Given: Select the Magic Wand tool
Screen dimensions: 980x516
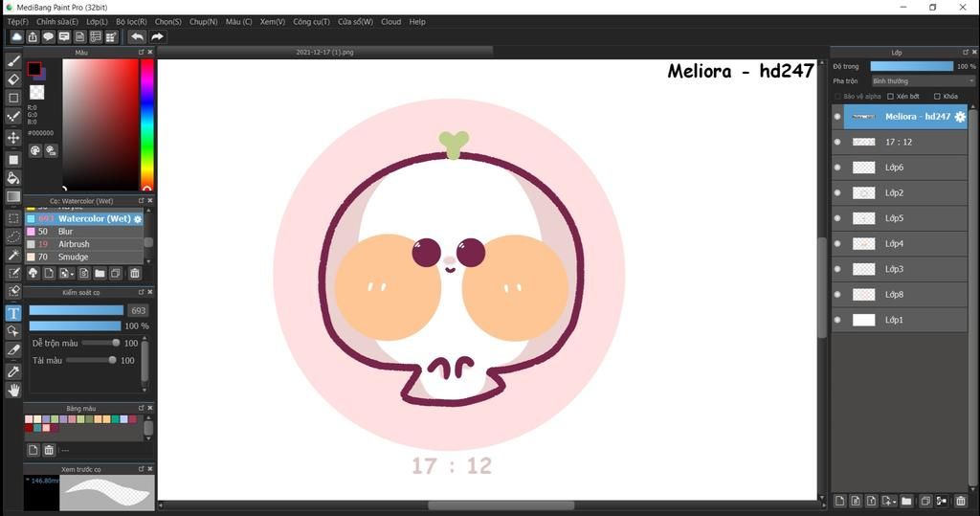Looking at the screenshot, I should click(13, 255).
